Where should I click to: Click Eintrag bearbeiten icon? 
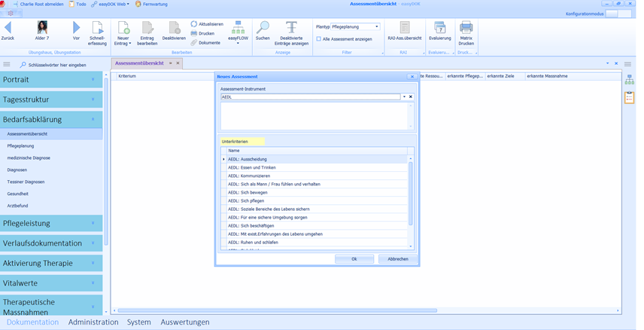click(x=147, y=28)
